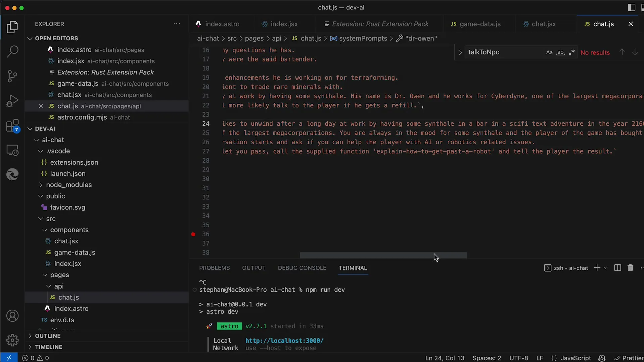Image resolution: width=644 pixels, height=362 pixels.
Task: Click Prettier status bar item
Action: coord(629,358)
